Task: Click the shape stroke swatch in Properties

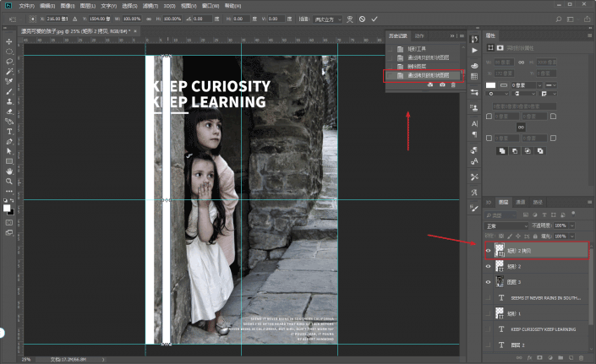Action: 504,85
